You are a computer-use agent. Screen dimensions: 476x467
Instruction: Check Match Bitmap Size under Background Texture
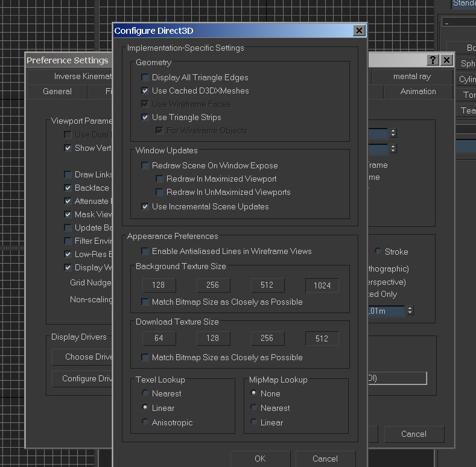pos(145,302)
